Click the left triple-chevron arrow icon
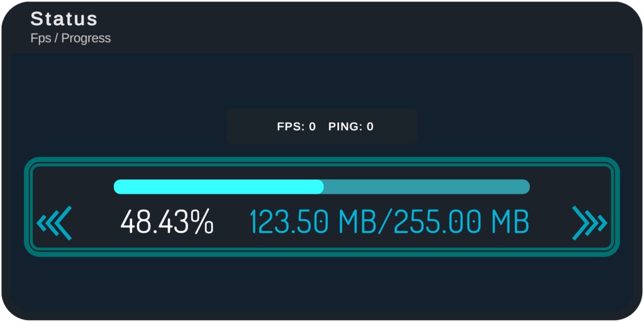The width and height of the screenshot is (644, 322). click(55, 223)
